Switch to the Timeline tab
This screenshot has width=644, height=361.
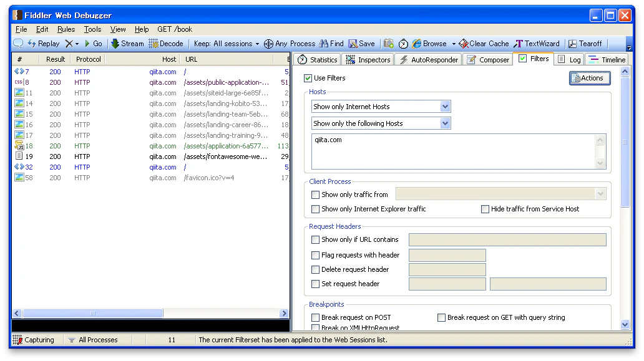(607, 60)
